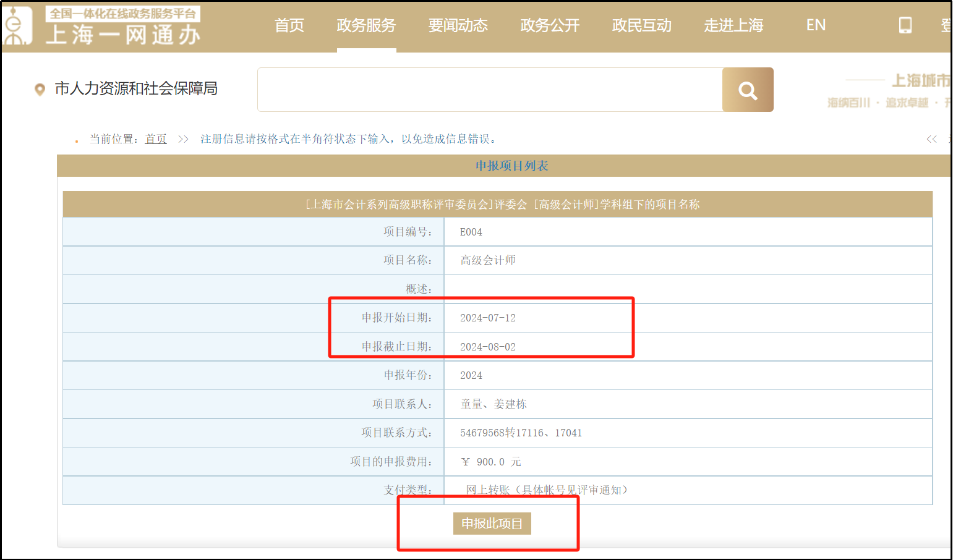This screenshot has height=560, width=953.
Task: Focus the search input field
Action: coord(490,90)
